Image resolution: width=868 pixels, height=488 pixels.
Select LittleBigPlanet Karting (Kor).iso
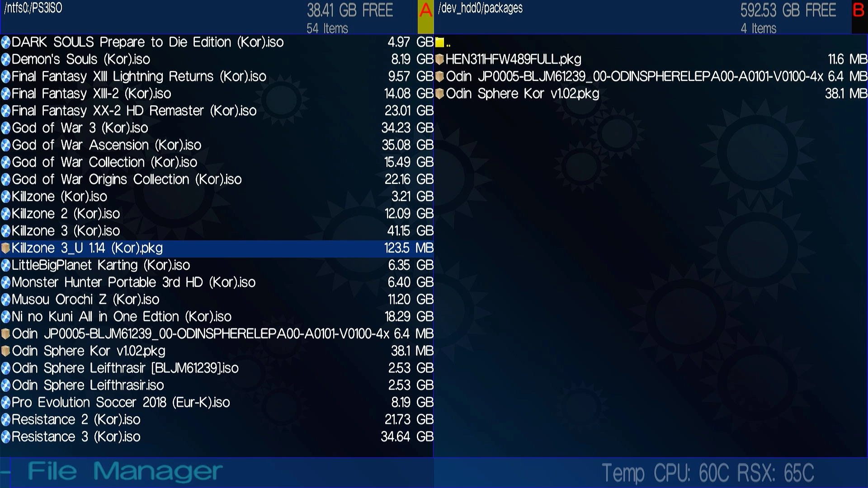tap(101, 266)
